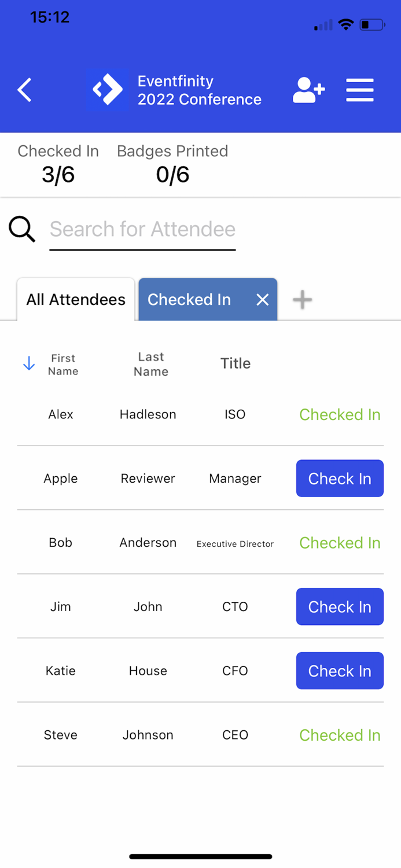Add a new filter tab with the plus icon
This screenshot has height=868, width=401.
click(x=301, y=299)
